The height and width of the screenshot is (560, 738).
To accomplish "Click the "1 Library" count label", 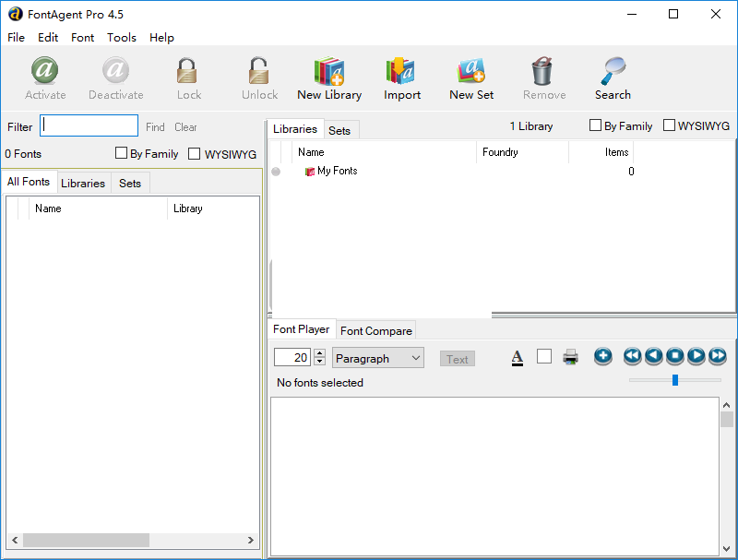I will click(531, 126).
